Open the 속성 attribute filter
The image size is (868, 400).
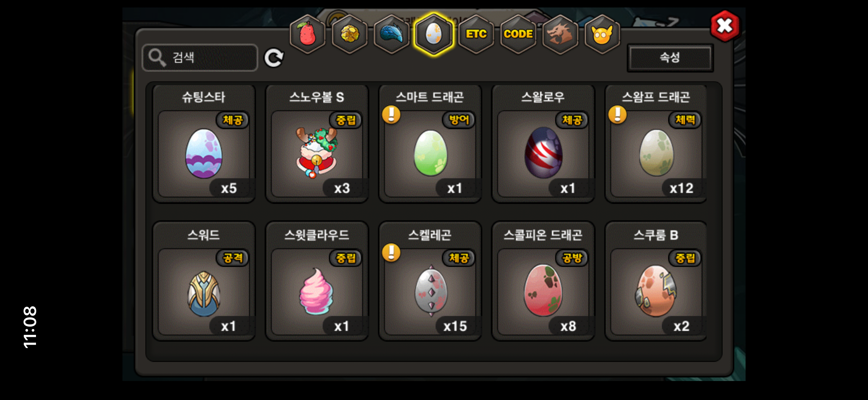(x=670, y=58)
